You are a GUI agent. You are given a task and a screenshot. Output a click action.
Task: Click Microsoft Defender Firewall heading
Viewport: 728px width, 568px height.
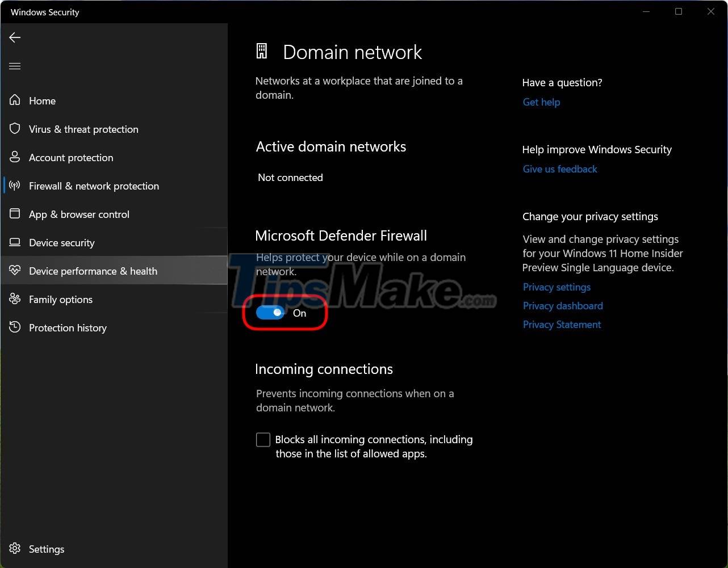(x=341, y=235)
